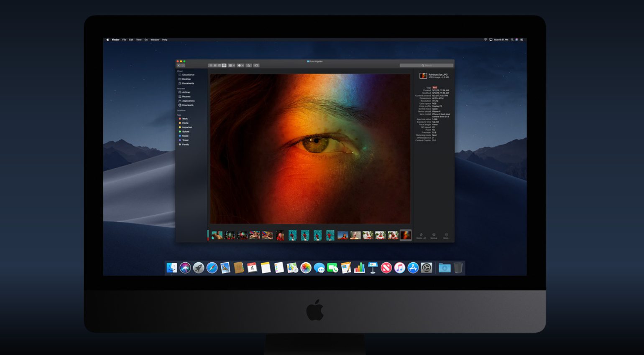Screen dimensions: 644x355
Task: Switch to list view
Action: click(215, 66)
